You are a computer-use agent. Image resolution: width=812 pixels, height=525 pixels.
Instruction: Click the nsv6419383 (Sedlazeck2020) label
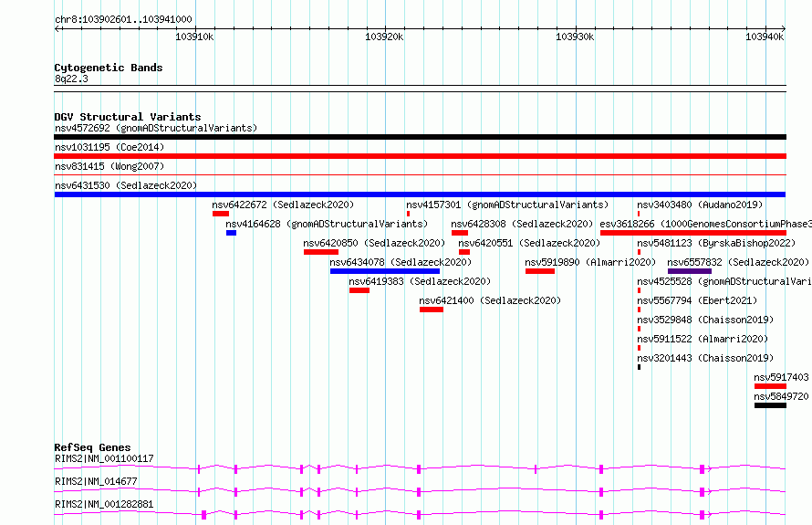420,281
